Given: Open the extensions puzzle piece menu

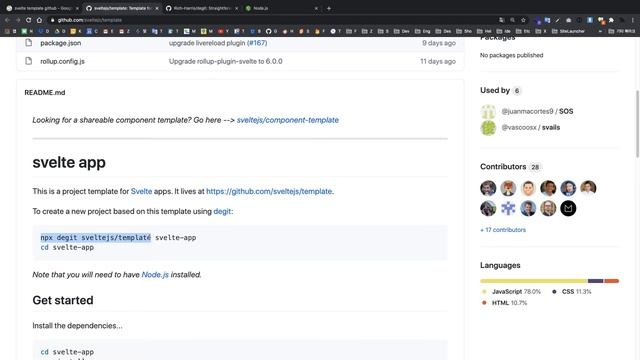Looking at the screenshot, I should click(611, 20).
